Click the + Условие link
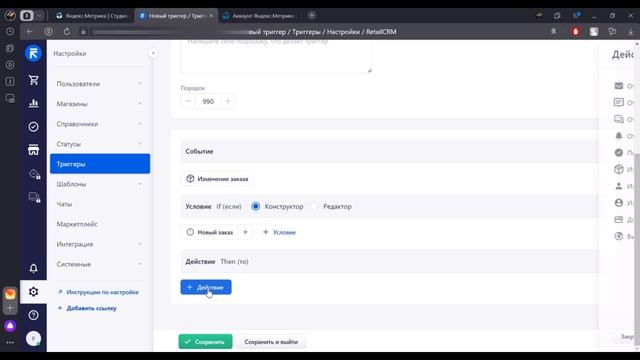The image size is (640, 360). pos(280,232)
